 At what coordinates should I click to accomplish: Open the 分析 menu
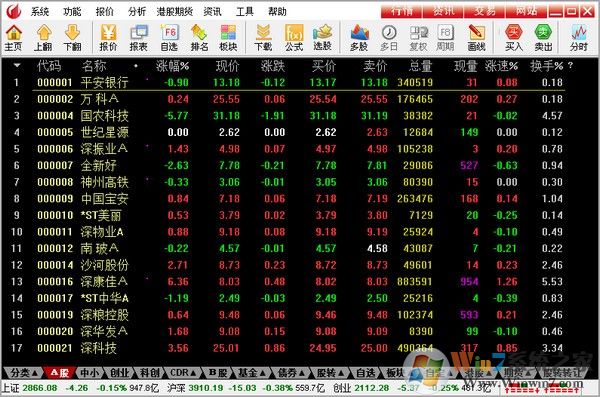pos(137,11)
